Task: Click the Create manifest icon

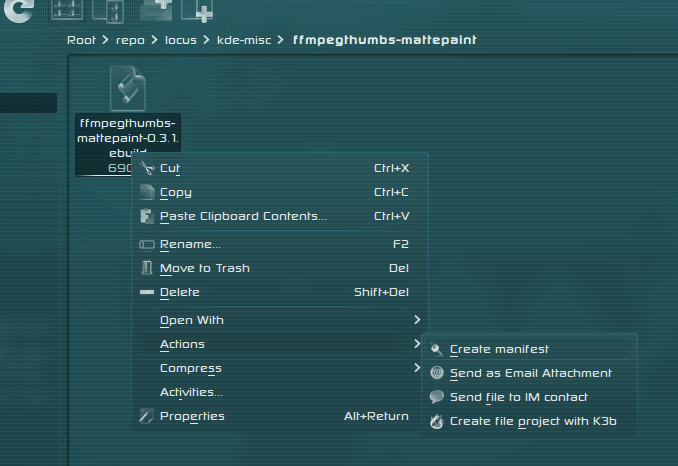Action: 436,349
